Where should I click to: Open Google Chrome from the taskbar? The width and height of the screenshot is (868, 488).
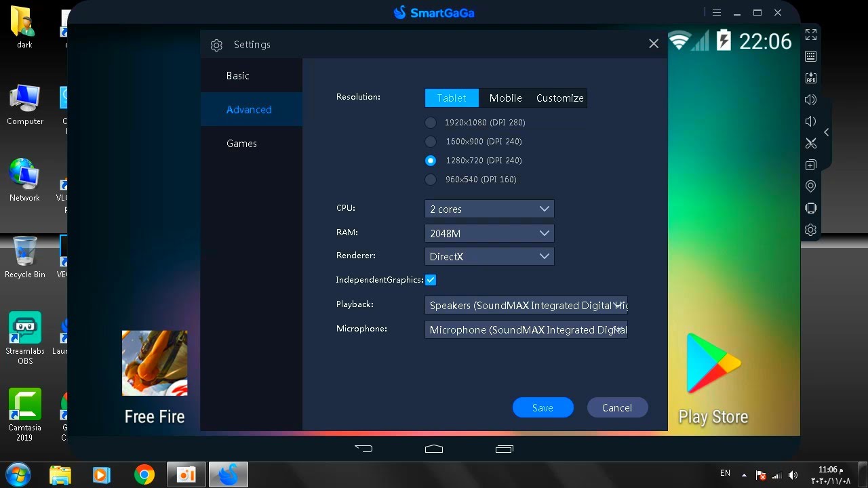coord(144,474)
